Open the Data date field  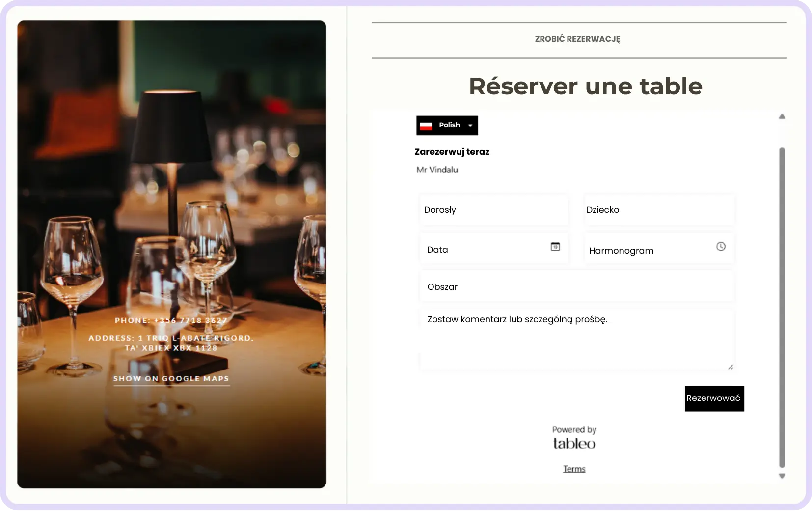(x=494, y=249)
